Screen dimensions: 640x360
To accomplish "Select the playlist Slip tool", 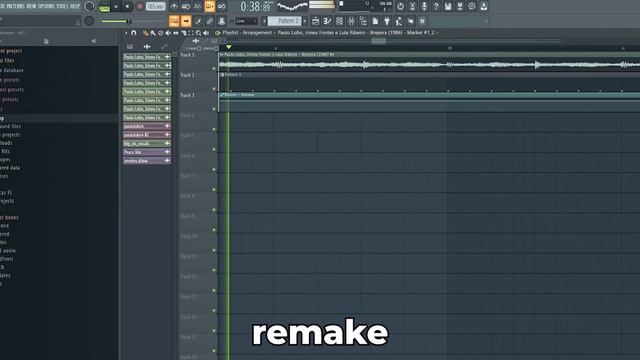I will (x=176, y=33).
